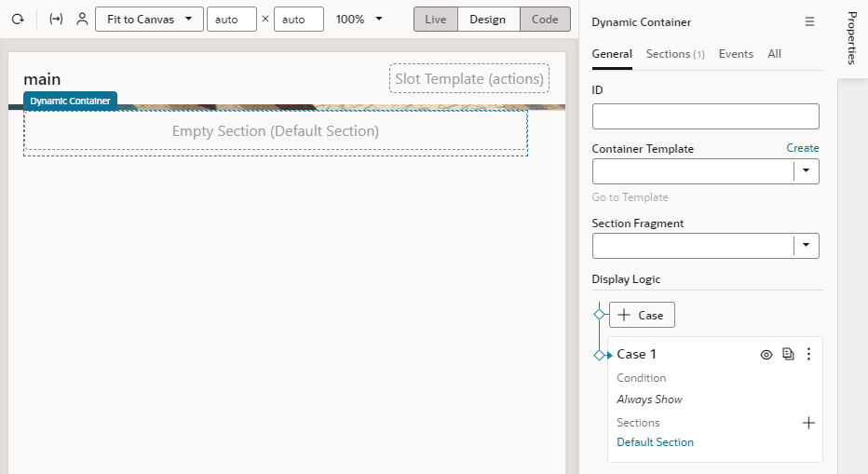
Task: Click the Empty Section (Default Section) placeholder
Action: coord(276,131)
